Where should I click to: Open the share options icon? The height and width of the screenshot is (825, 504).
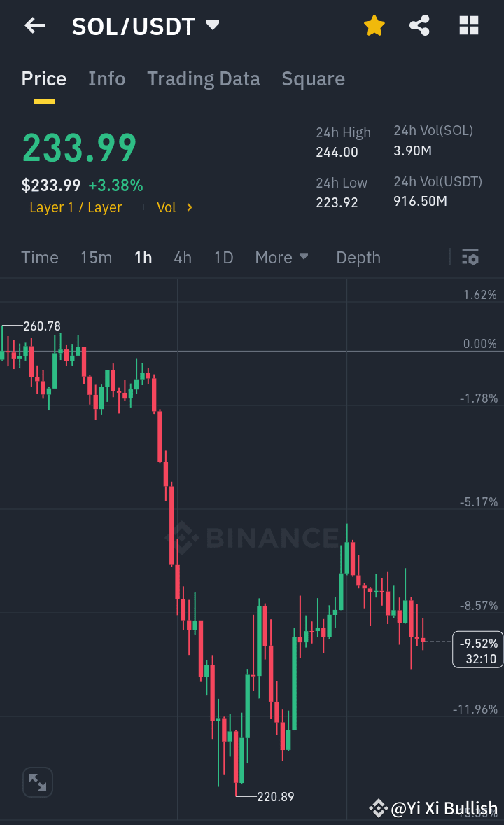pos(419,25)
